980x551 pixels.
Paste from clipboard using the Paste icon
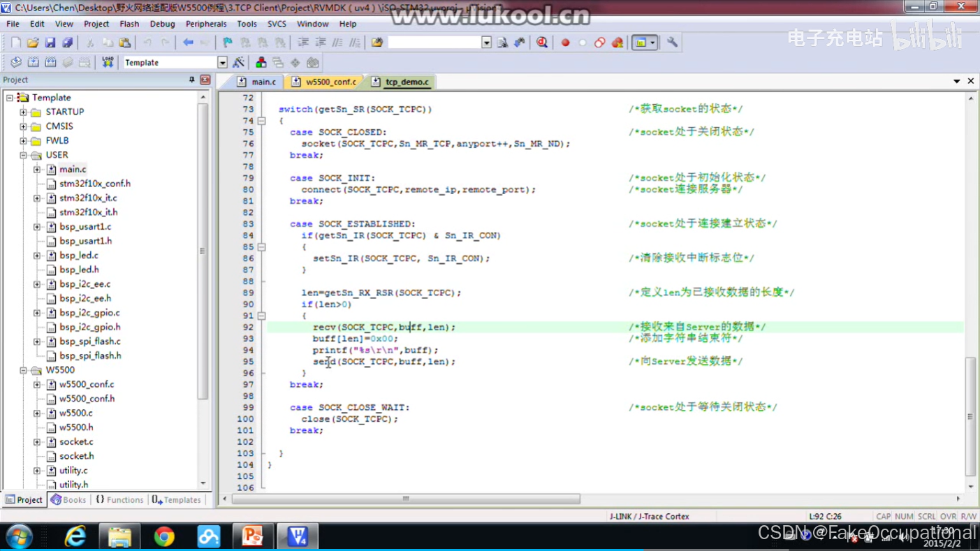124,43
